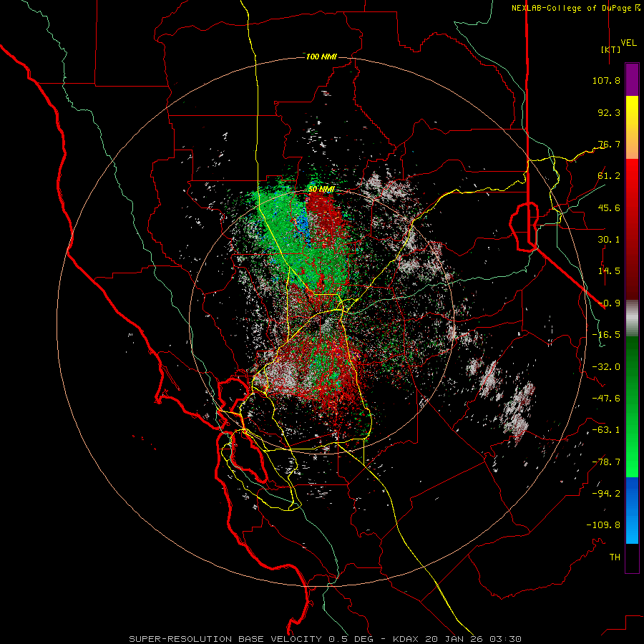Image resolution: width=644 pixels, height=644 pixels.
Task: Select the -16.5 velocity scale value
Action: tap(606, 335)
